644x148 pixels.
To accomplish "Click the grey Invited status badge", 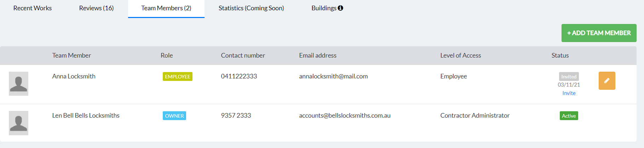I will point(569,77).
